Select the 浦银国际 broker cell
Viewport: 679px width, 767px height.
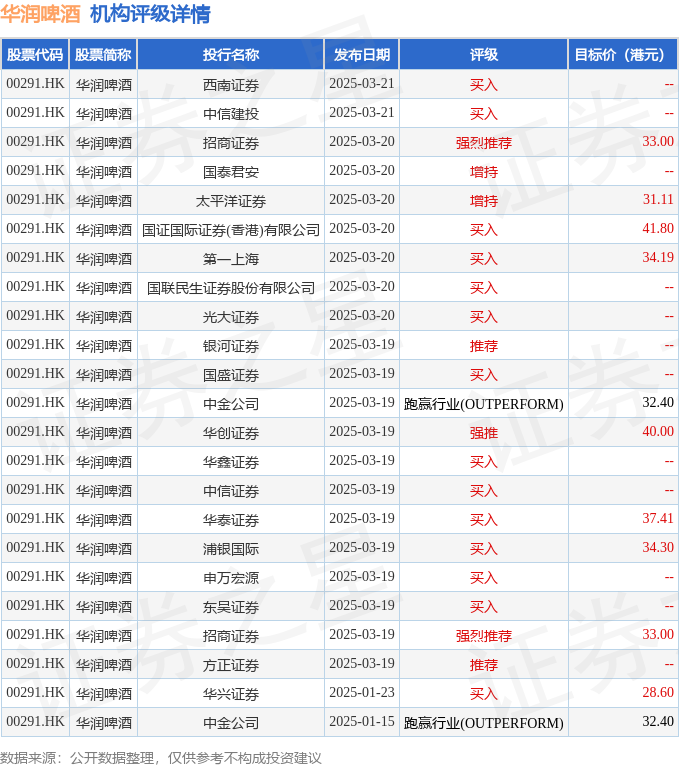pyautogui.click(x=231, y=549)
